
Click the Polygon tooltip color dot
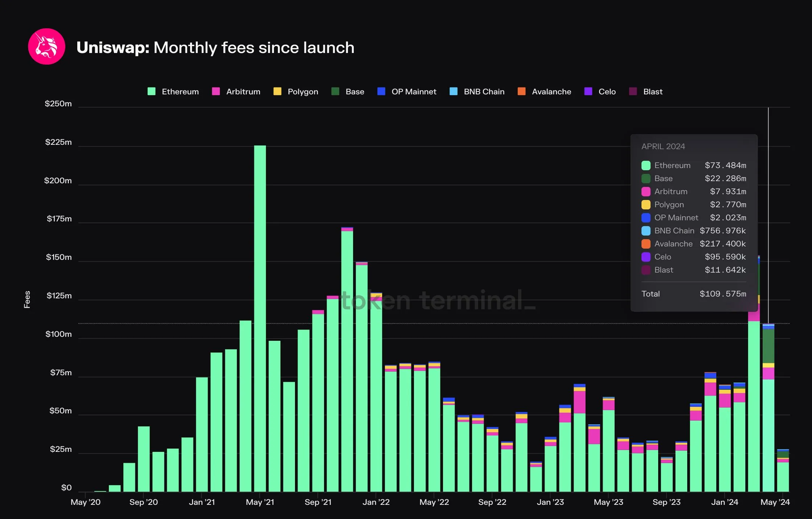(646, 205)
